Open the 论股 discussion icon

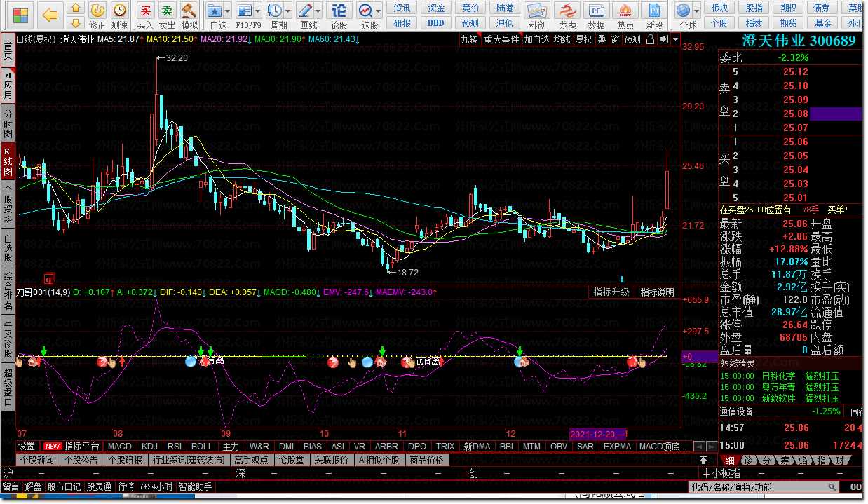click(x=339, y=11)
